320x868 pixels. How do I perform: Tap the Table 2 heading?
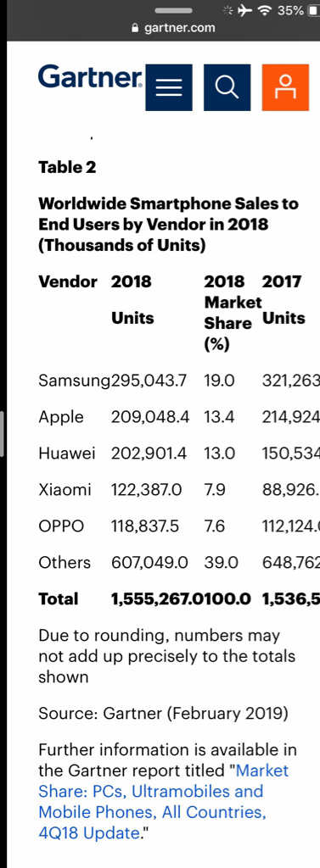(67, 167)
